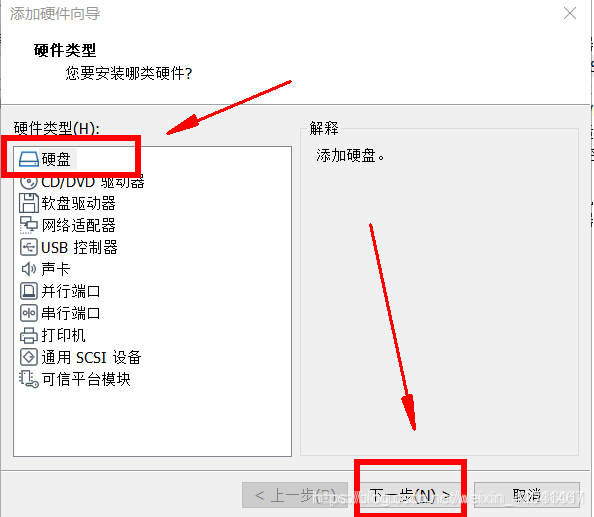Select USB 控制器 list entry text
This screenshot has width=594, height=517.
(79, 247)
